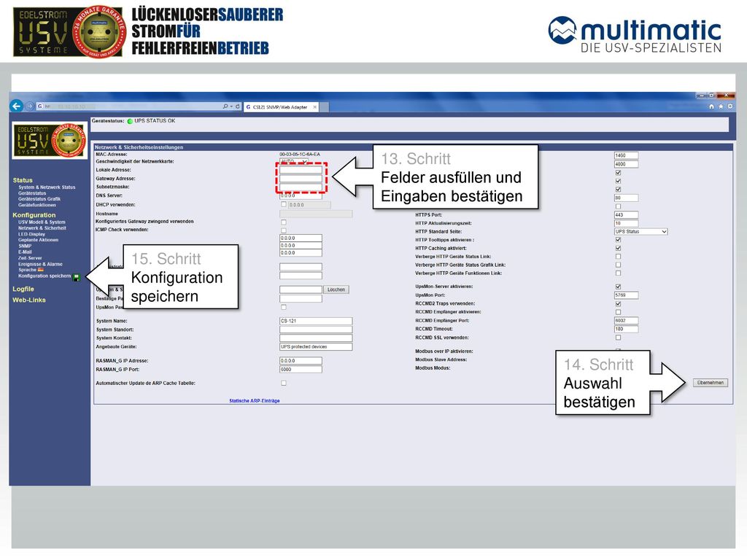Viewport: 747px width, 560px height.
Task: Click the Edelstrom USV logo in sidebar
Action: [x=50, y=141]
